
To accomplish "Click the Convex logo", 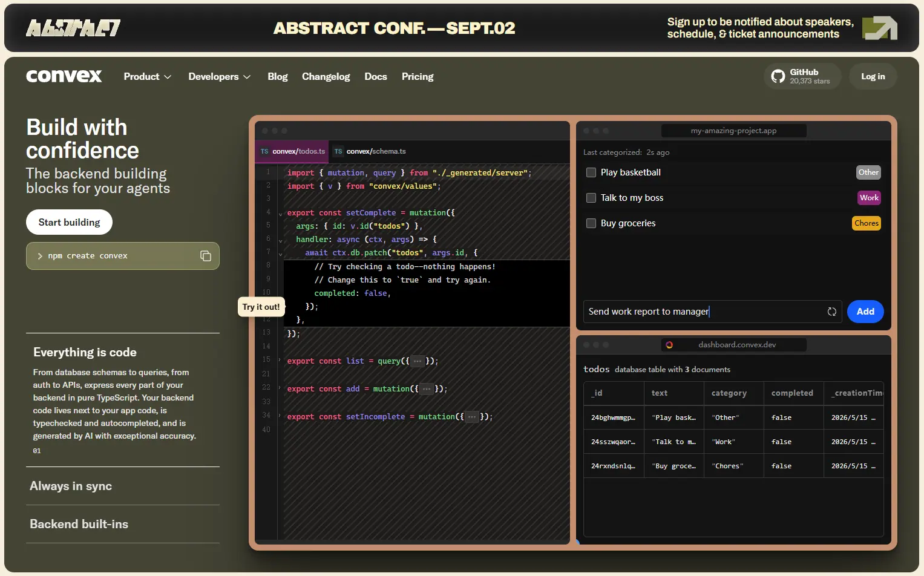I will point(64,76).
